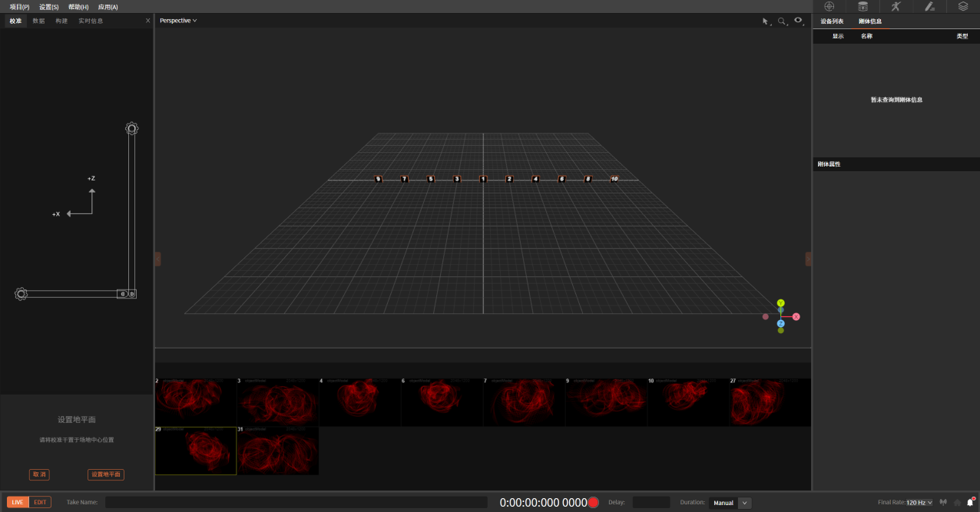Select camera 29 thumbnail view
Viewport: 980px width, 512px height.
196,451
